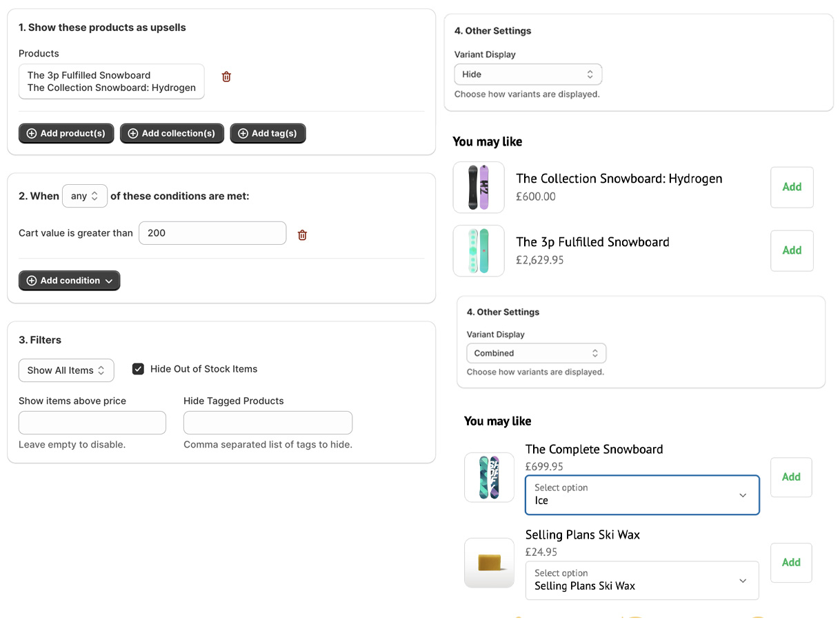Image resolution: width=840 pixels, height=629 pixels.
Task: Click the chevron on the Variant Display selector
Action: [590, 74]
